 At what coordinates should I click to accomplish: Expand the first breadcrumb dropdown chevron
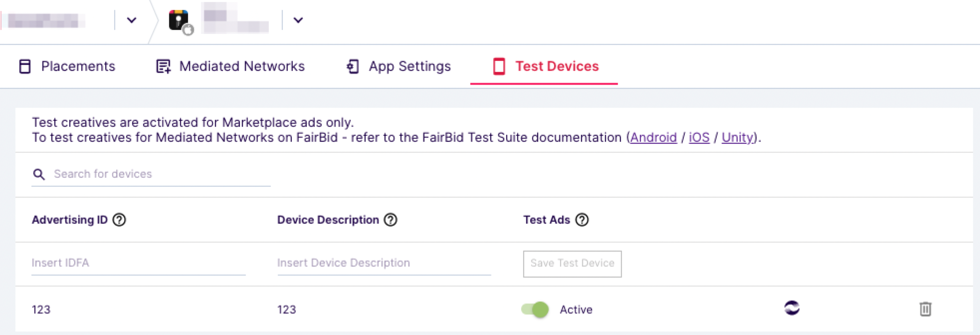(x=132, y=20)
